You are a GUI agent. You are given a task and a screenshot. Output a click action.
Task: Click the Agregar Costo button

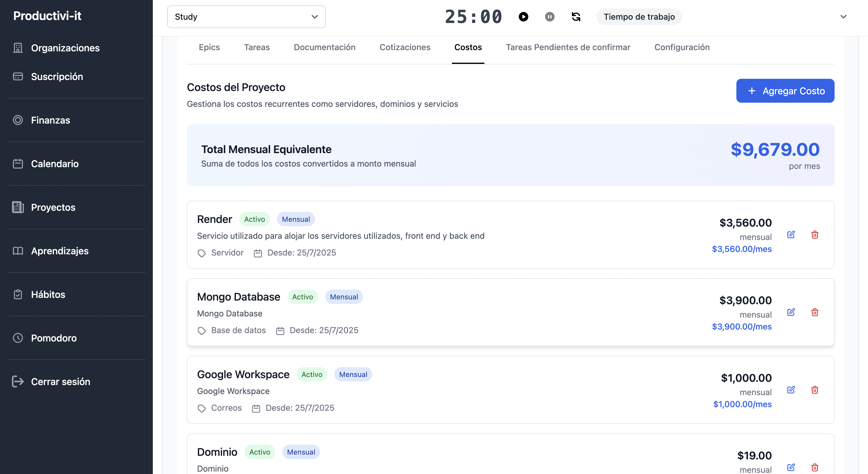pos(785,91)
